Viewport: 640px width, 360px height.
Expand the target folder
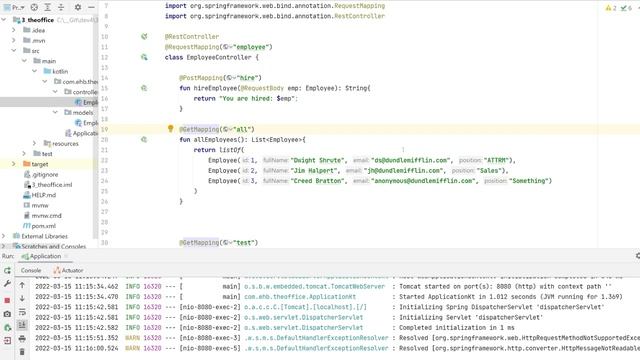(14, 164)
